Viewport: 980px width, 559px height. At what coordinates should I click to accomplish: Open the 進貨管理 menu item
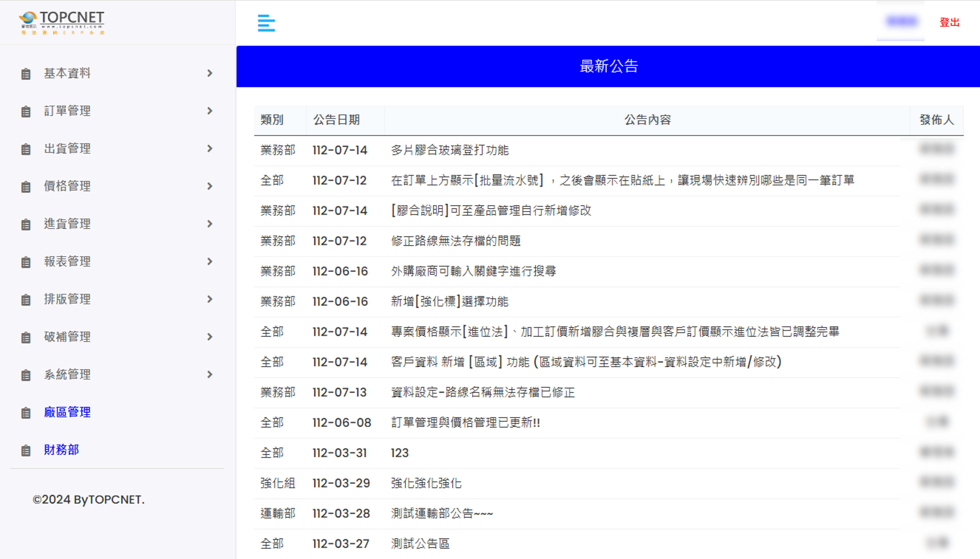67,224
